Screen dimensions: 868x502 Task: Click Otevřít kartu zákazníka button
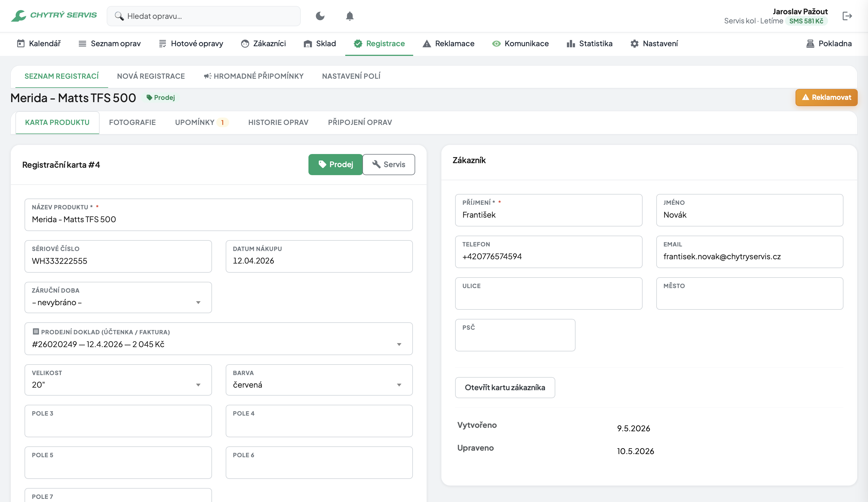tap(505, 388)
